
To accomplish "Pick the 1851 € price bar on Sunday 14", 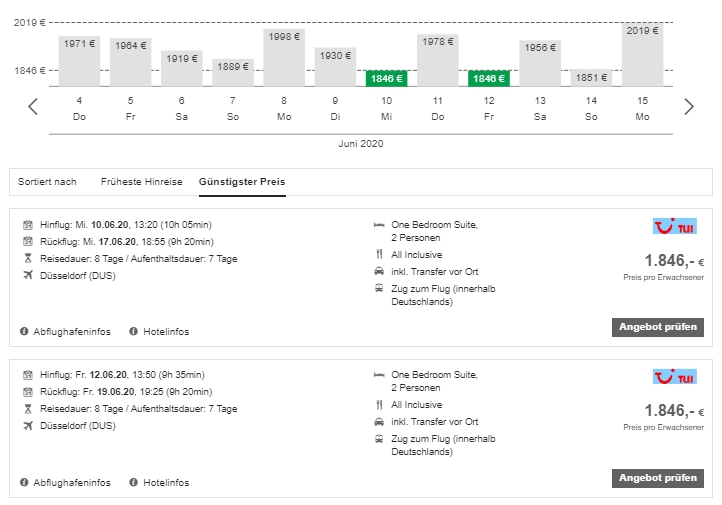I will pos(591,78).
